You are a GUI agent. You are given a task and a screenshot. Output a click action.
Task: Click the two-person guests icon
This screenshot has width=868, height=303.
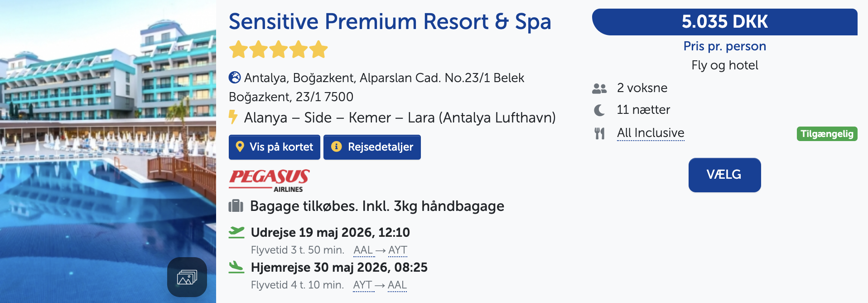point(599,88)
